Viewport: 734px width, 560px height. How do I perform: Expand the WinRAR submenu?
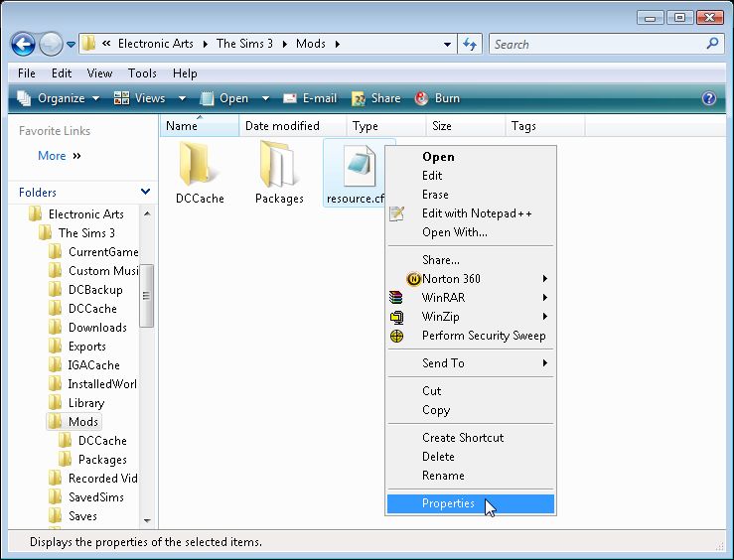471,298
